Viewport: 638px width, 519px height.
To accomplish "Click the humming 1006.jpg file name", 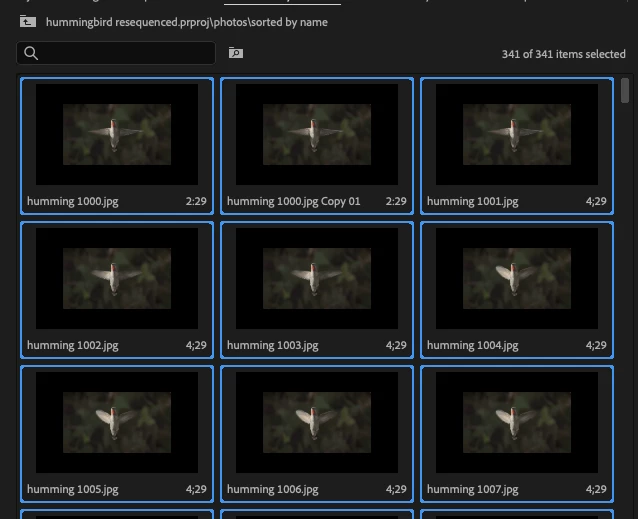I will [273, 490].
